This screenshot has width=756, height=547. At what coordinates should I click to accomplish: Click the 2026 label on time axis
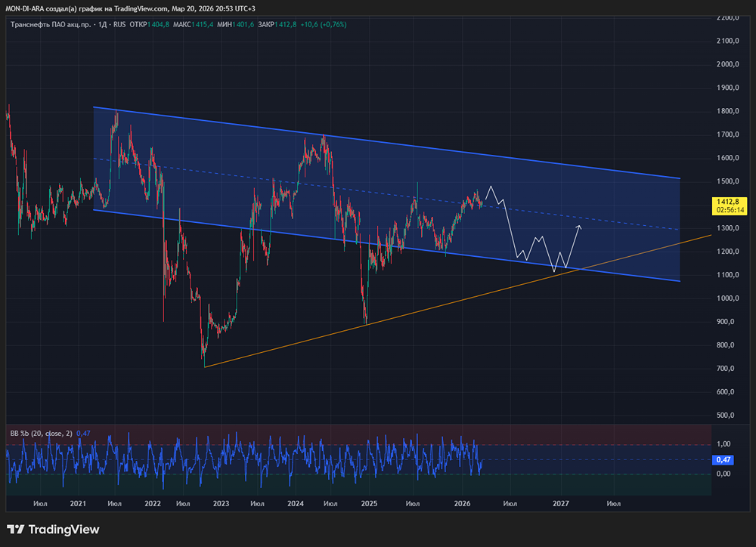[x=462, y=504]
